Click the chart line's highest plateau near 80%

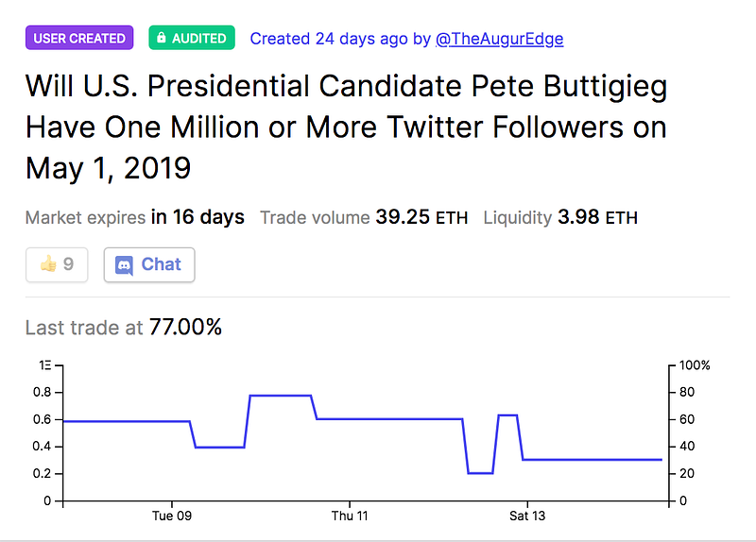pos(281,396)
